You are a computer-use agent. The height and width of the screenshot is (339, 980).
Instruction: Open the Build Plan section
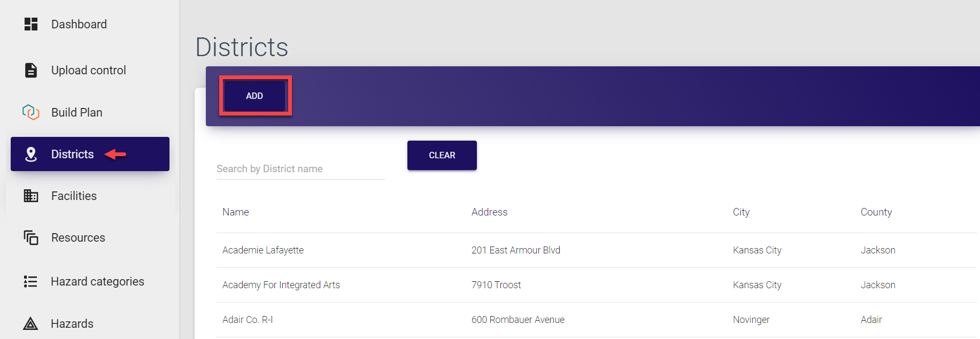click(x=77, y=112)
